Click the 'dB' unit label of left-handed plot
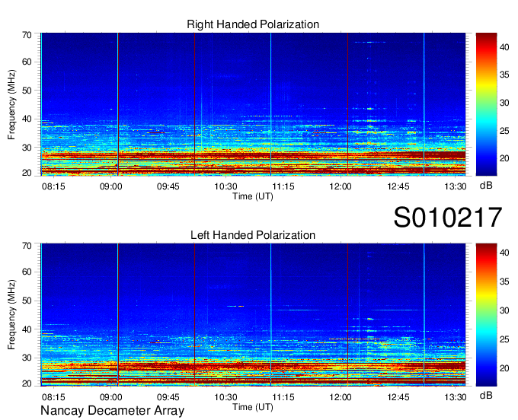 tap(486, 396)
